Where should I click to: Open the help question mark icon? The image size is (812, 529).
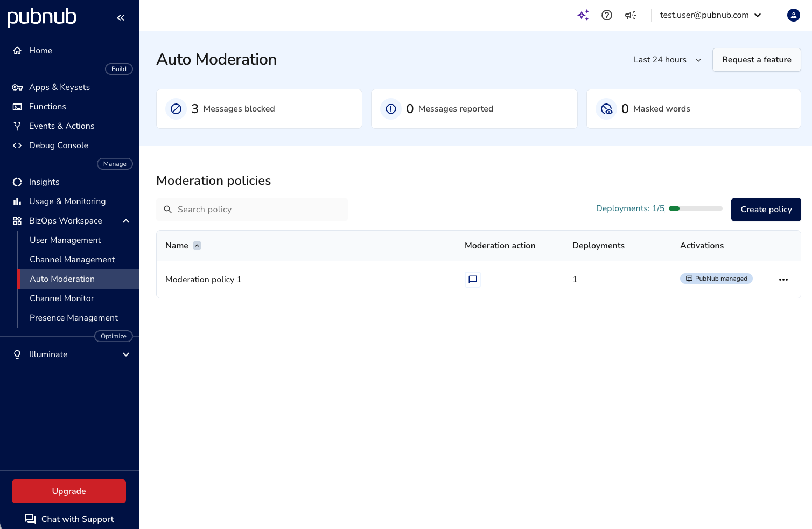pyautogui.click(x=607, y=15)
